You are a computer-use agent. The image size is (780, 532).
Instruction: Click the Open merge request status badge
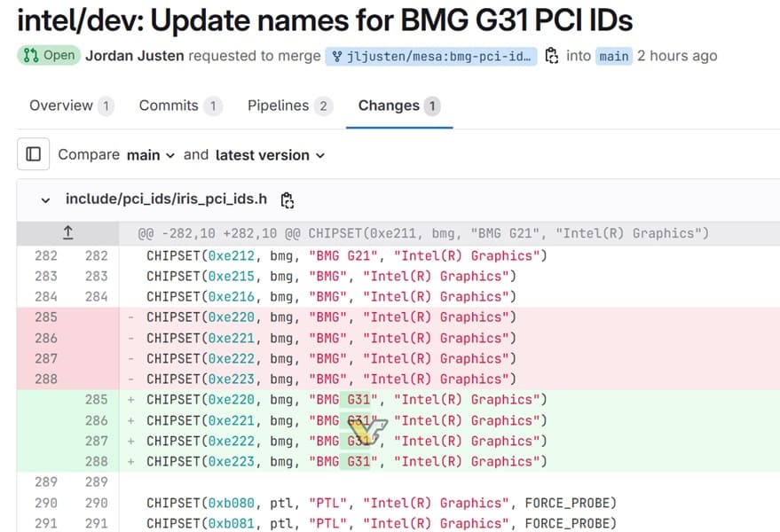coord(49,55)
